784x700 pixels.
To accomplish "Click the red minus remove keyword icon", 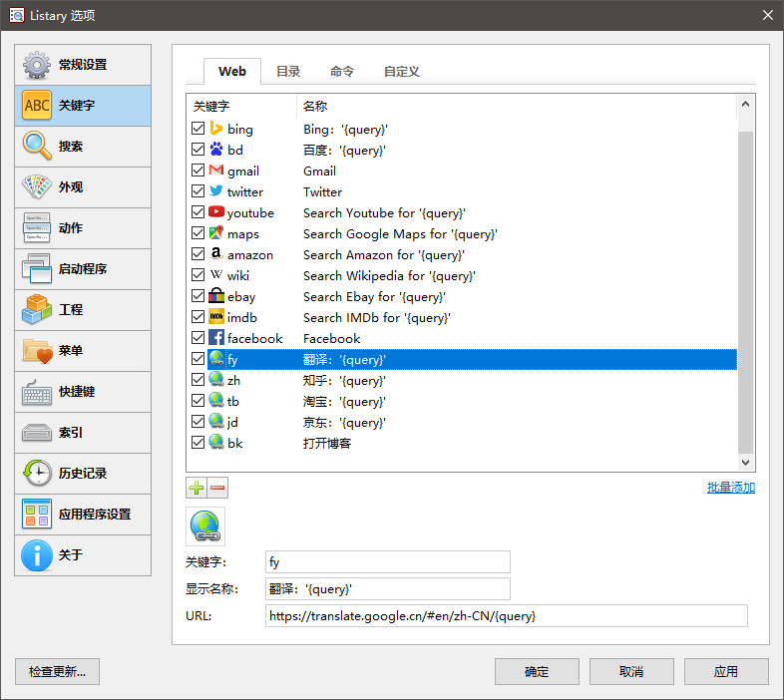I will 216,488.
